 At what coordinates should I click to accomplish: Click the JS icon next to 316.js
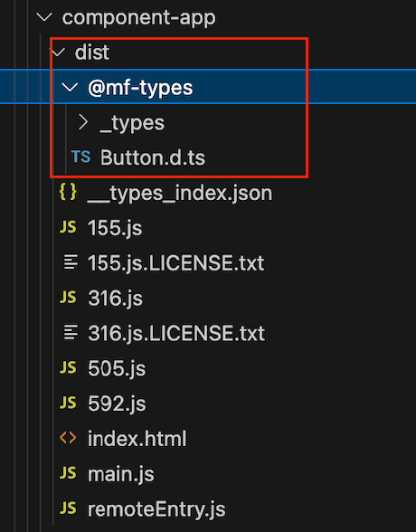pyautogui.click(x=68, y=298)
